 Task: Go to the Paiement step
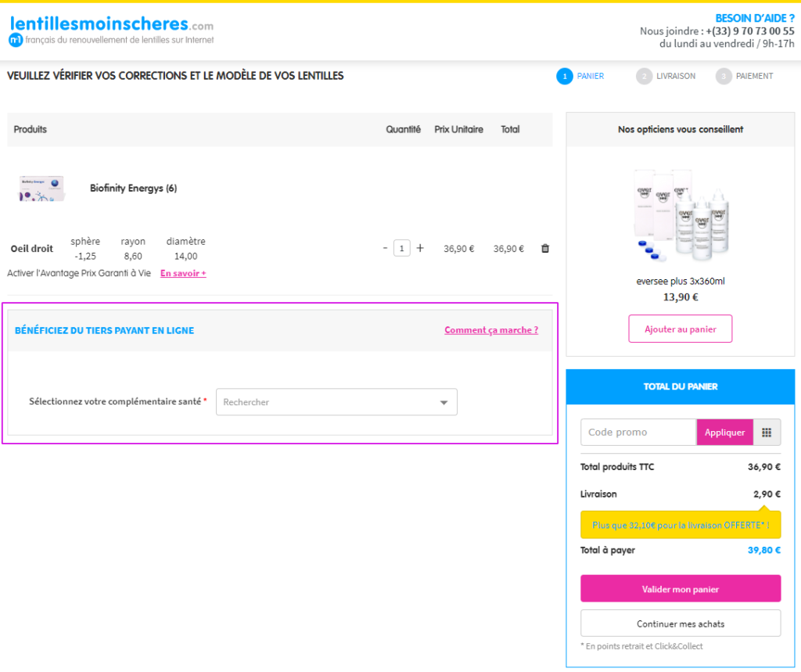point(745,76)
